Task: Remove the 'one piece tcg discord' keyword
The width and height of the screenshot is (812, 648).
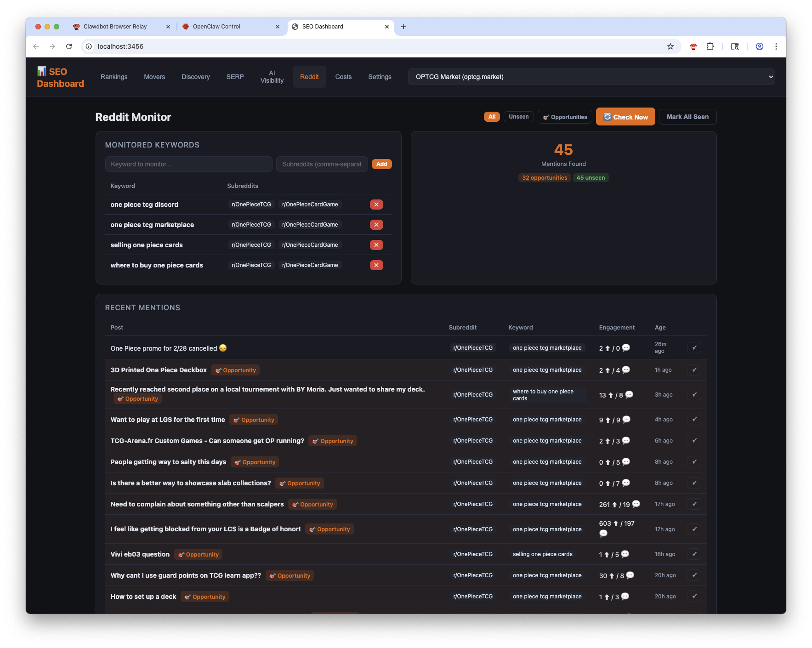Action: pos(376,205)
